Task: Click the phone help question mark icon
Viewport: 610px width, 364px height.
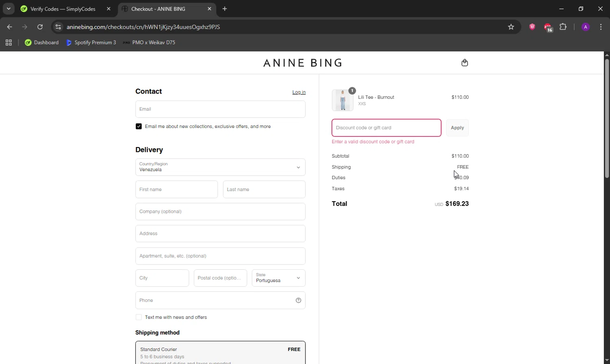Action: 298,300
